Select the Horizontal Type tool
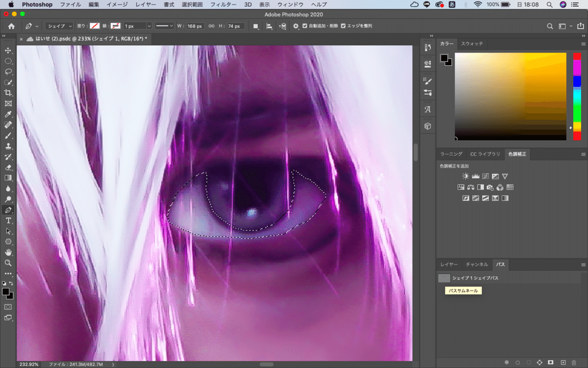 click(8, 221)
